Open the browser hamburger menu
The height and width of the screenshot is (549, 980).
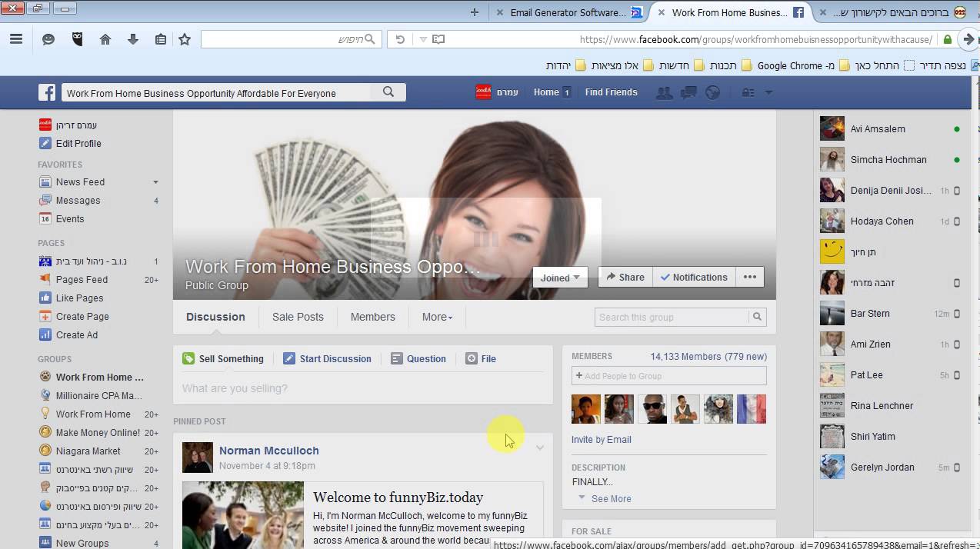click(x=16, y=39)
